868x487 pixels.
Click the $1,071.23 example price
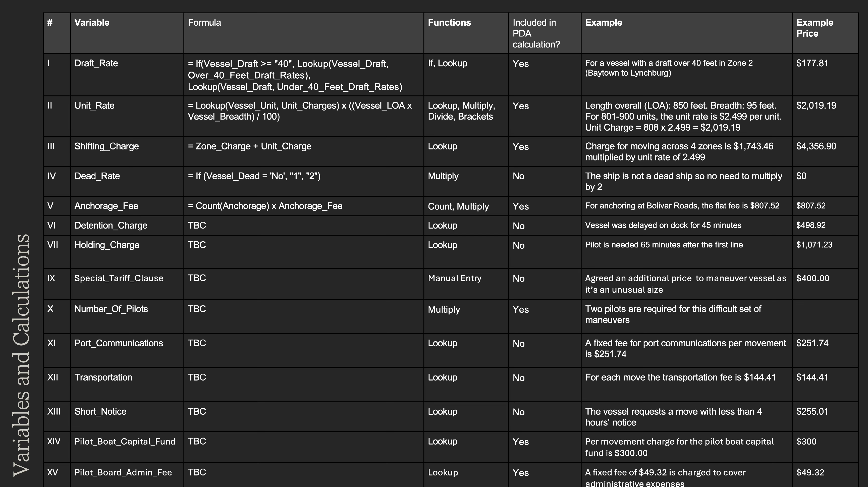coord(814,245)
